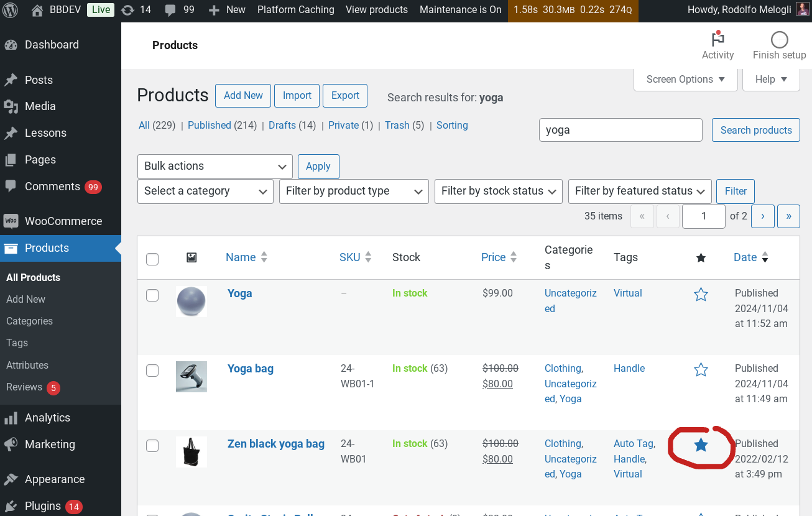Click the image column header icon

[x=191, y=257]
